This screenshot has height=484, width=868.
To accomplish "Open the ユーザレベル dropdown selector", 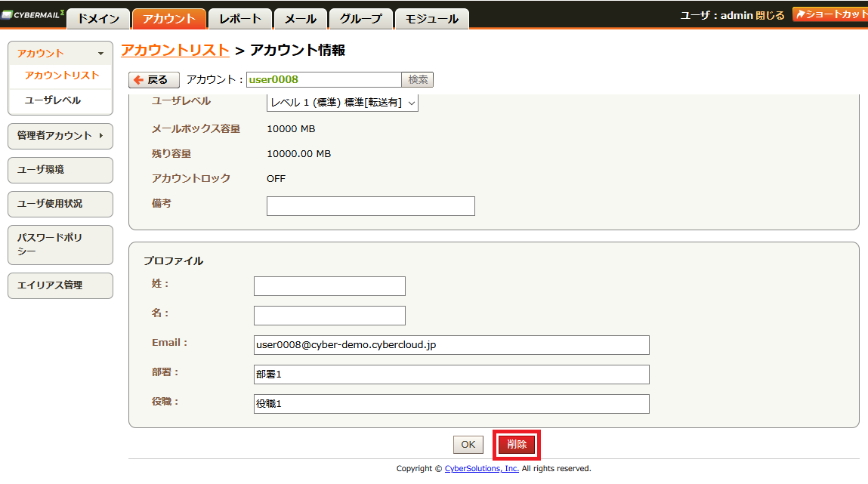I will click(x=342, y=103).
